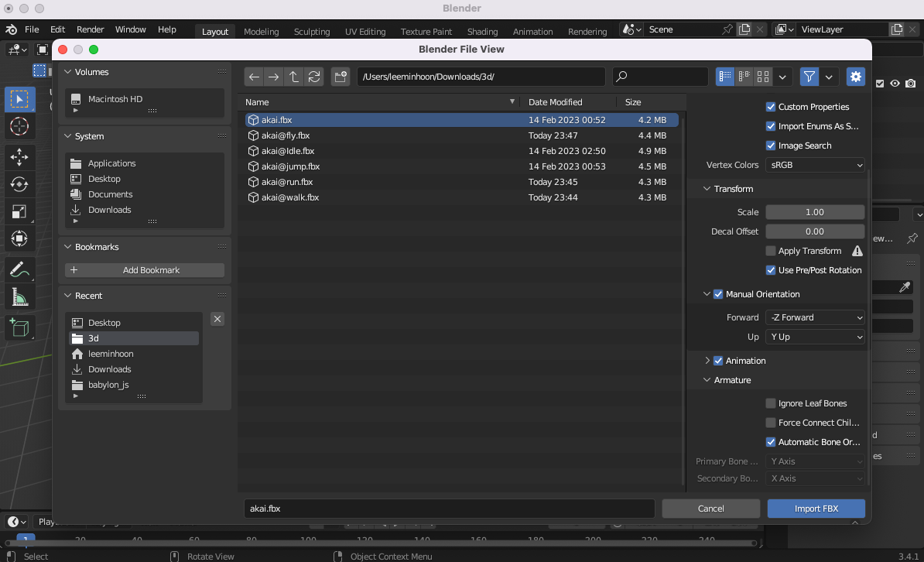The height and width of the screenshot is (562, 924).
Task: Click the Blender logo menu icon
Action: click(11, 29)
